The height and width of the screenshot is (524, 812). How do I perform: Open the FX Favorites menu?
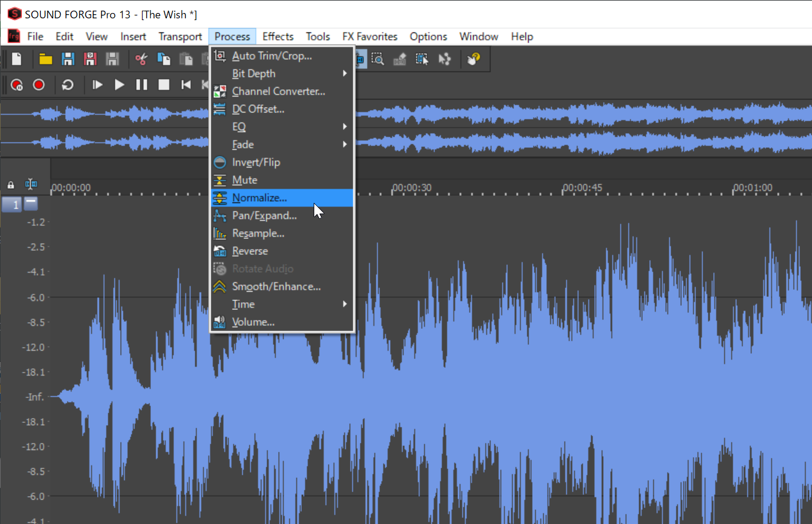pyautogui.click(x=370, y=37)
